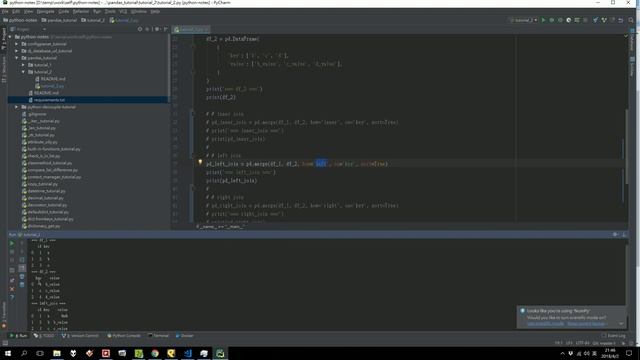Open the TODO tool window tab
Image resolution: width=640 pixels, height=360 pixels.
click(44, 336)
